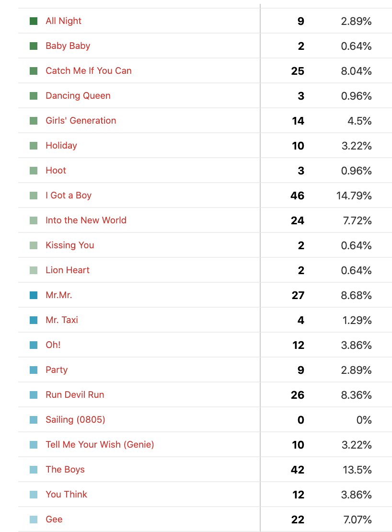Open the Run Devil Run link
Screen dimensions: 392x532
click(75, 395)
